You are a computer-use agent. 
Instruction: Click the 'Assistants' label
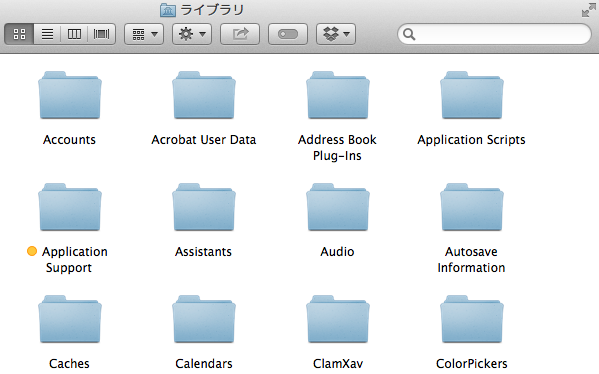203,252
